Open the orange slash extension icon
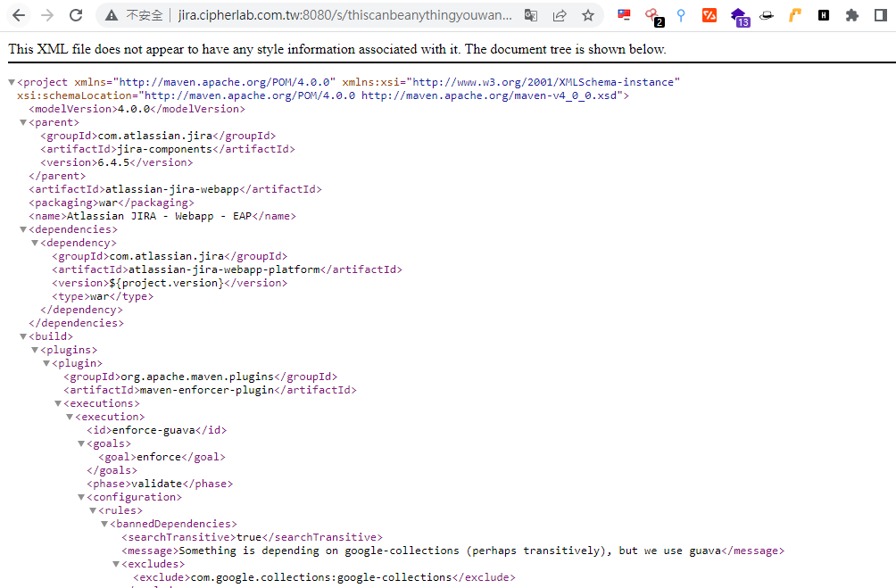Screen dimensions: 896x588 709,15
